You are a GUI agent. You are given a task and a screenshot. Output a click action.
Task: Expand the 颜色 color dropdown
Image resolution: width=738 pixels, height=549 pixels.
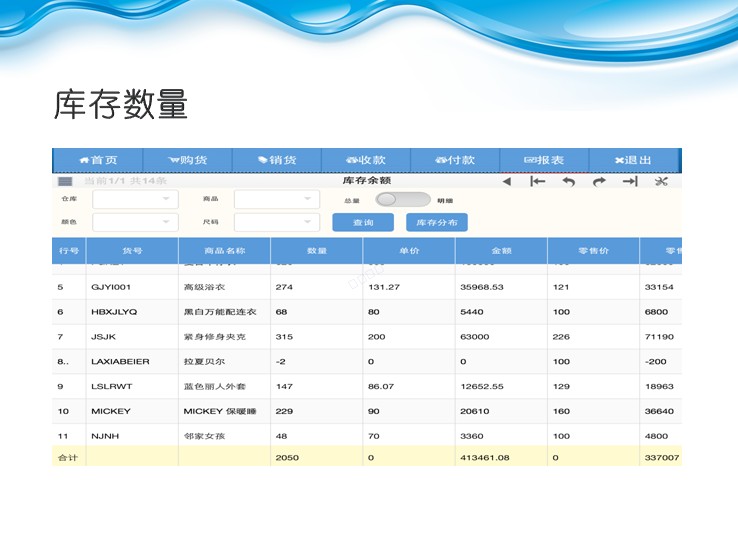136,222
